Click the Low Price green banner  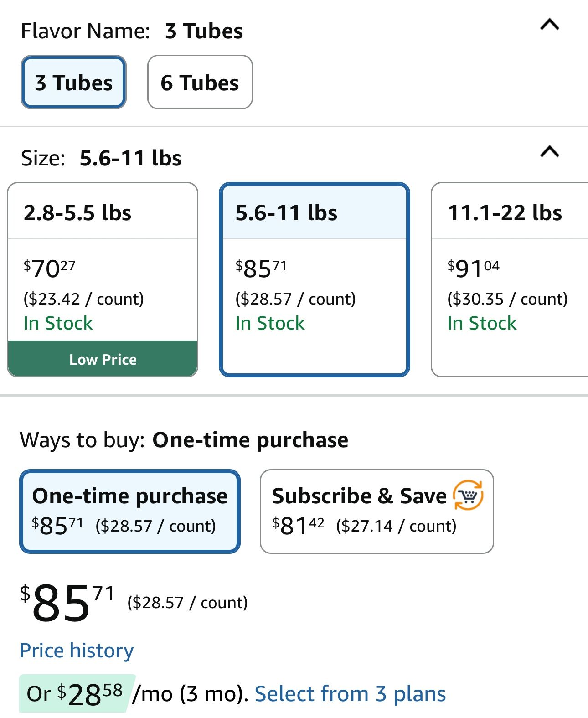pos(103,359)
